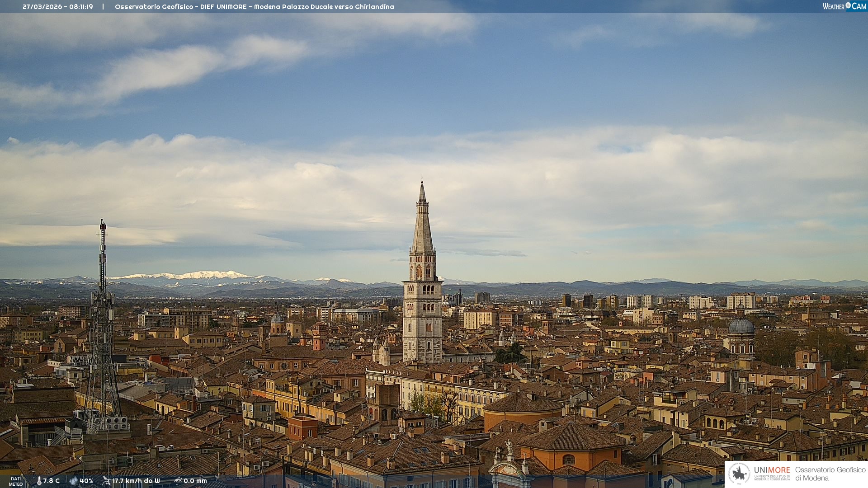The width and height of the screenshot is (868, 488).
Task: Open the DATI METEO label
Action: point(15,481)
